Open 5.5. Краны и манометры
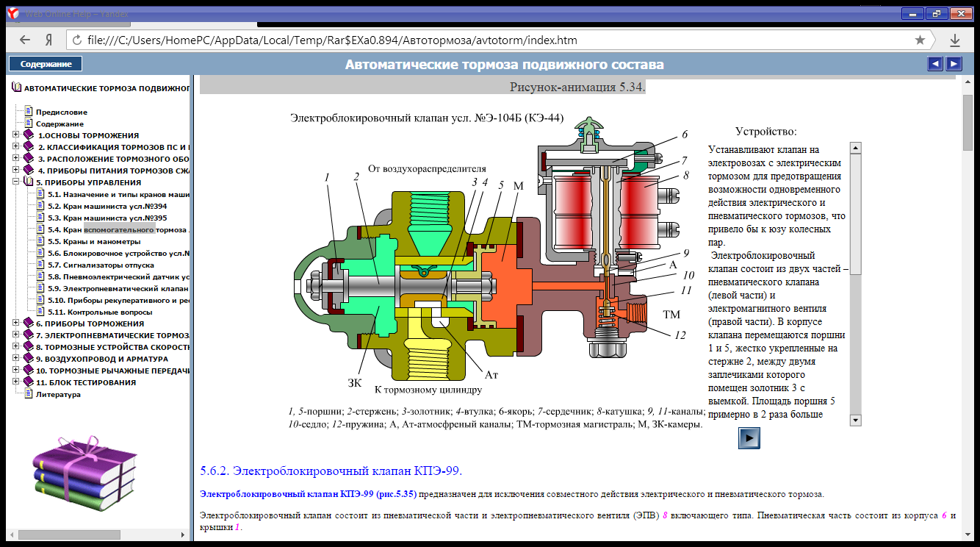980x547 pixels. point(93,241)
